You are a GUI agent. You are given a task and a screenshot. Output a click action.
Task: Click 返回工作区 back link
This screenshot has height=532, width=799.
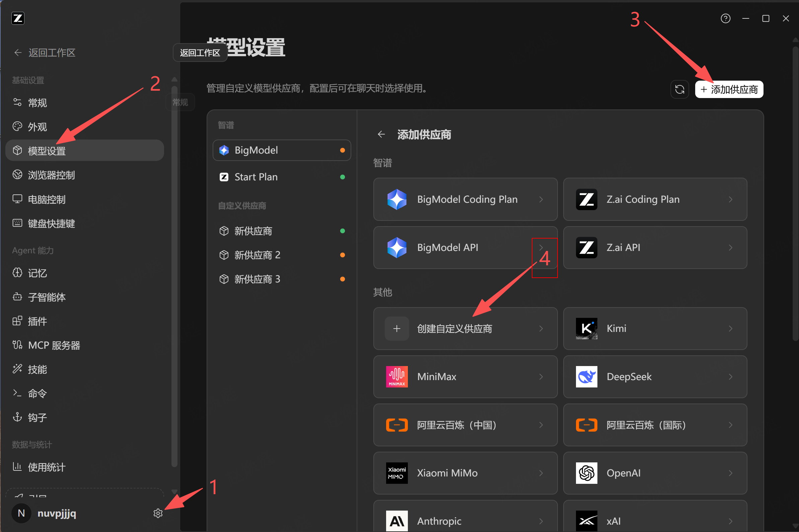pyautogui.click(x=45, y=53)
